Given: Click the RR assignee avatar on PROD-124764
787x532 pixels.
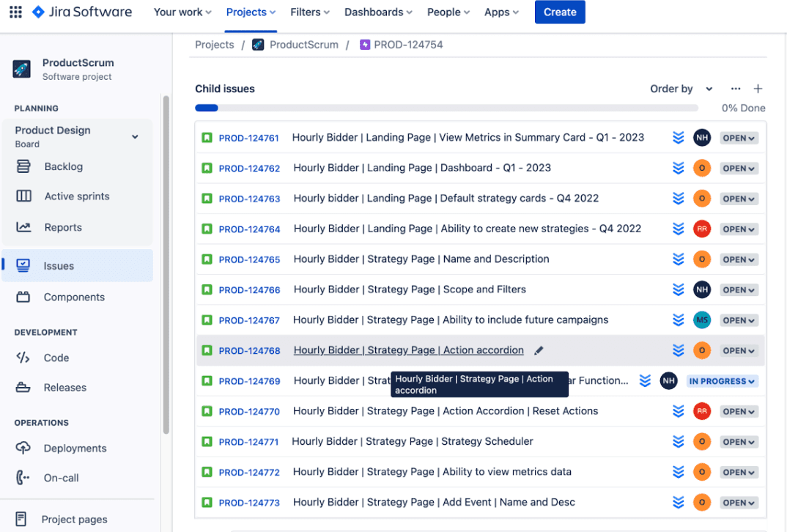Looking at the screenshot, I should point(702,229).
